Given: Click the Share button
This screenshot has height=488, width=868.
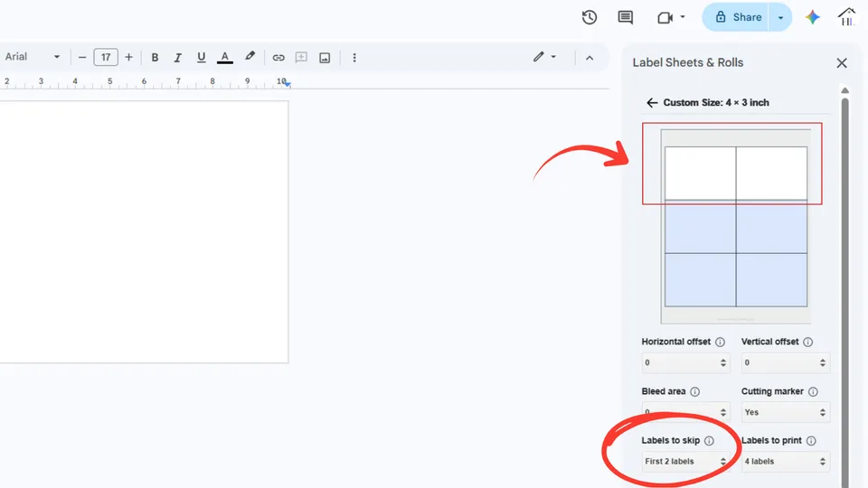Looking at the screenshot, I should (738, 17).
